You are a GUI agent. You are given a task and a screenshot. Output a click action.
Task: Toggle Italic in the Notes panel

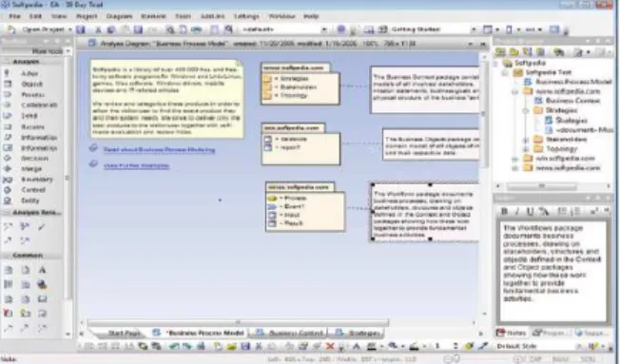coord(516,211)
